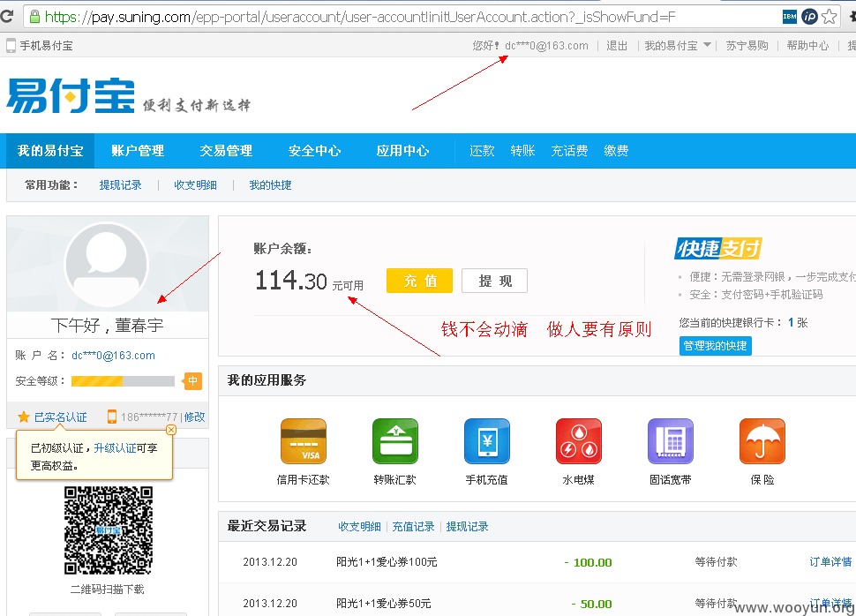The width and height of the screenshot is (856, 616).
Task: Open the 账户管理 tab
Action: coord(138,151)
